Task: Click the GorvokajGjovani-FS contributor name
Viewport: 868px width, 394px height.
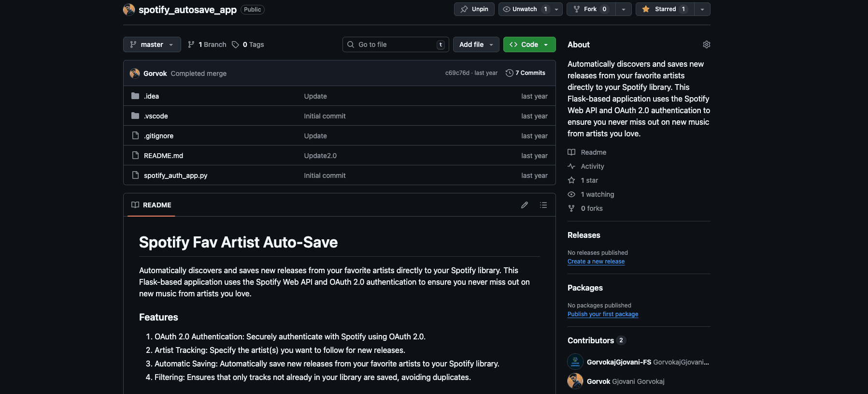Action: click(x=619, y=362)
